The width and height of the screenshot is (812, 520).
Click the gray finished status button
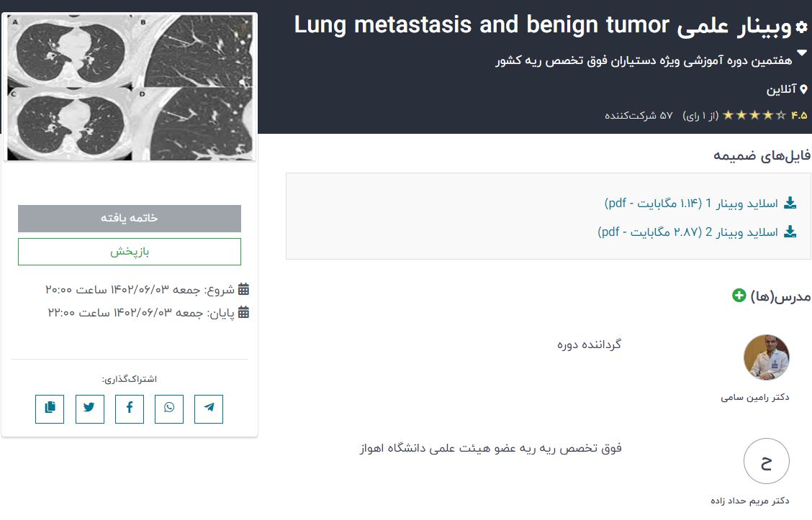[x=130, y=218]
